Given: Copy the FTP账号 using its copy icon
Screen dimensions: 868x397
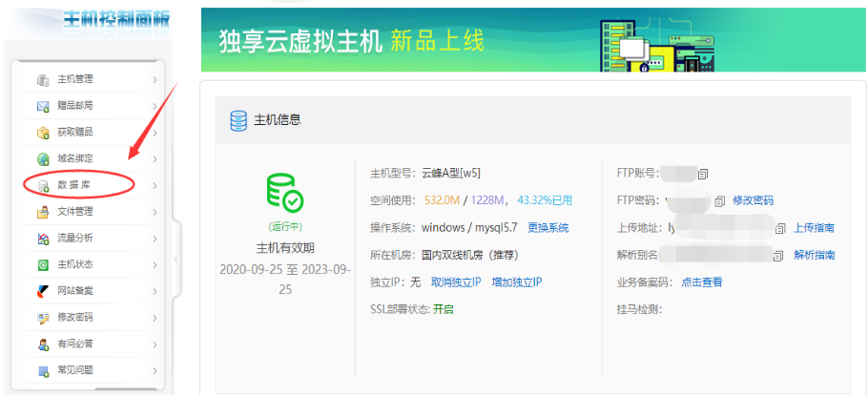Looking at the screenshot, I should click(x=703, y=174).
